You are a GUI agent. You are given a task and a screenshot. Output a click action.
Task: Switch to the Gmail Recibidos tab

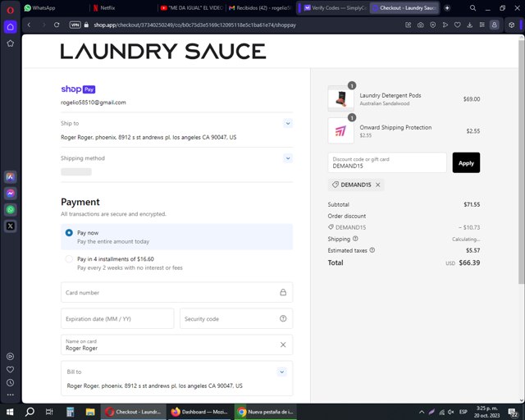[x=260, y=8]
